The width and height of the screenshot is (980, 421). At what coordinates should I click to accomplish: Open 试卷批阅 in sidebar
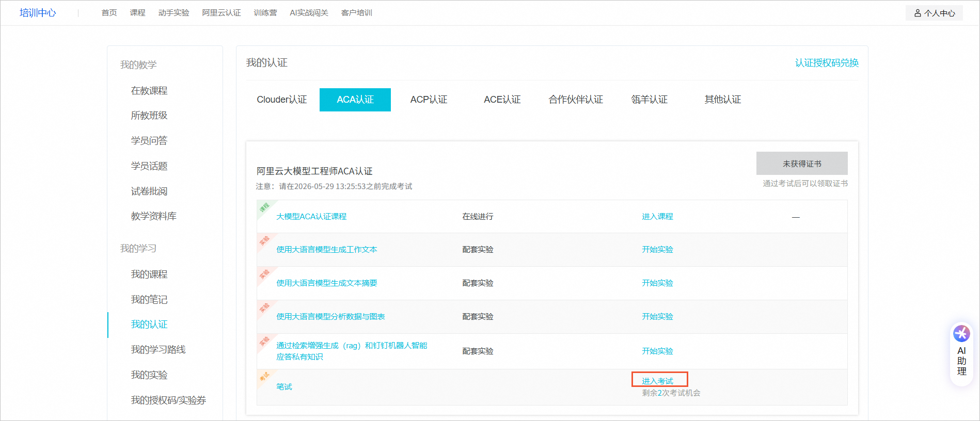(x=149, y=191)
